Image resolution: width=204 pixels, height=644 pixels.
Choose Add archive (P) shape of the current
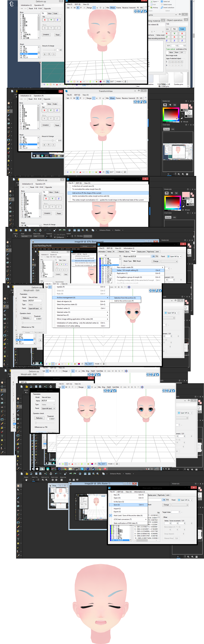coord(108,193)
